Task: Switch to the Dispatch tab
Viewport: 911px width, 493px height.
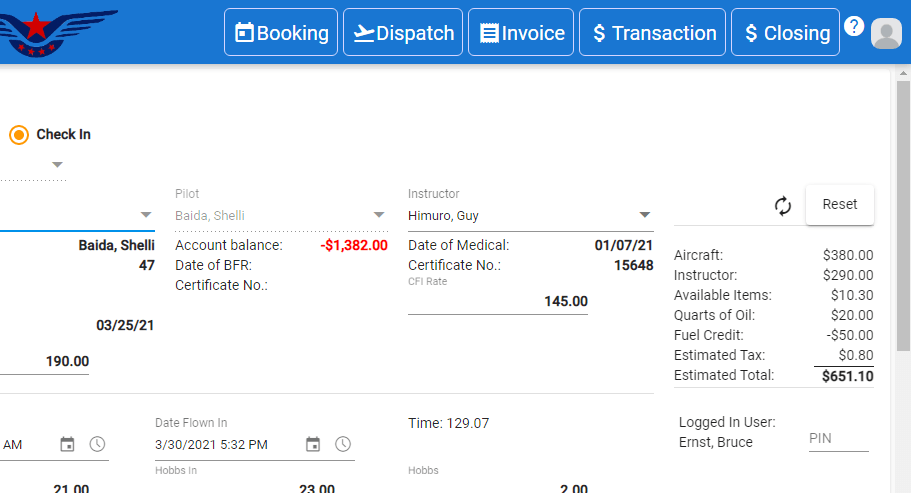Action: click(403, 33)
